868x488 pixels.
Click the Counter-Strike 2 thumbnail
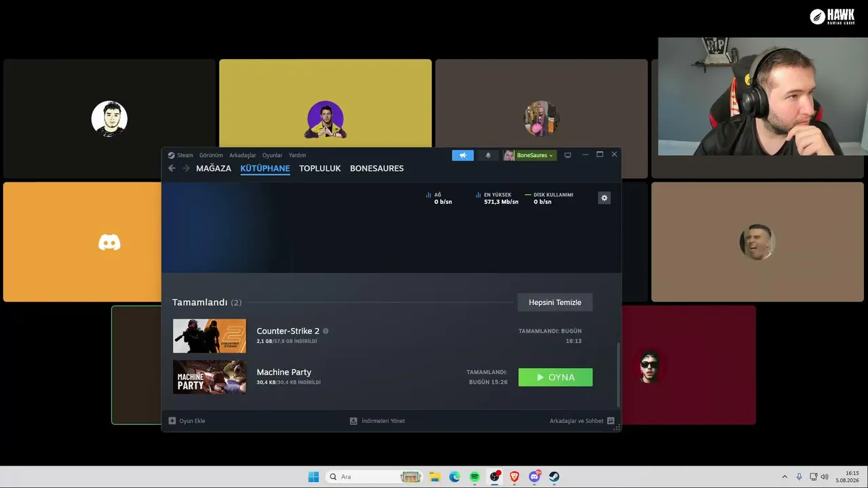click(x=210, y=336)
